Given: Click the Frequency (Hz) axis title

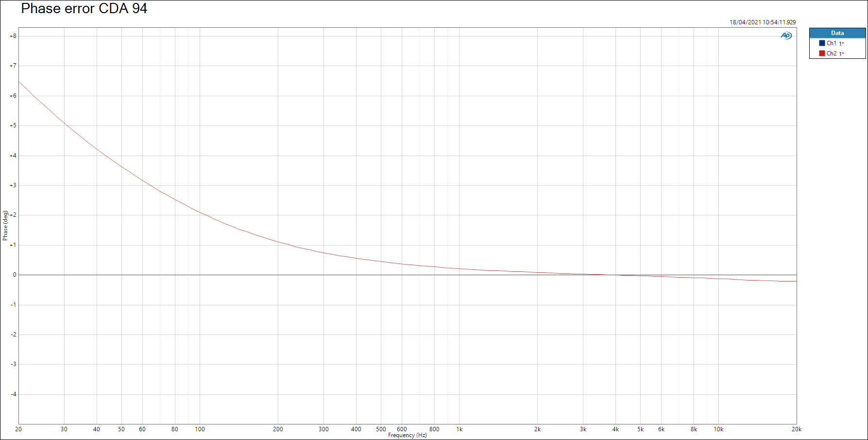Looking at the screenshot, I should tap(407, 435).
